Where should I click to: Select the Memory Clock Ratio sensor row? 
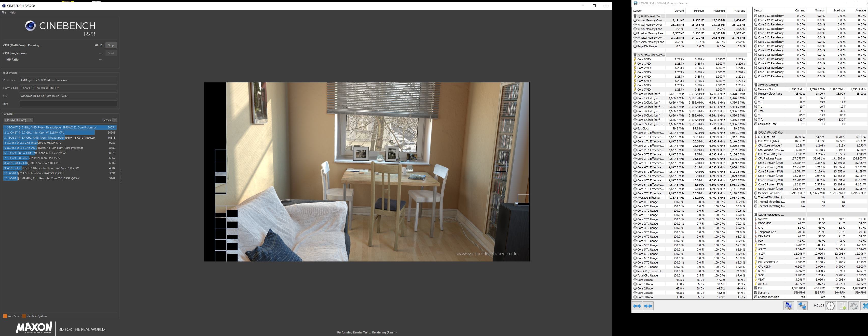810,94
